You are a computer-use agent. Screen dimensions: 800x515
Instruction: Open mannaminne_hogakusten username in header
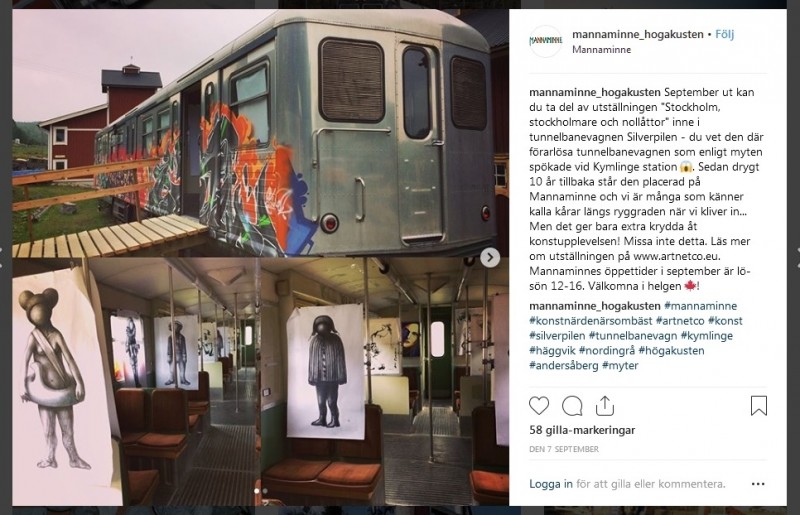(x=638, y=34)
